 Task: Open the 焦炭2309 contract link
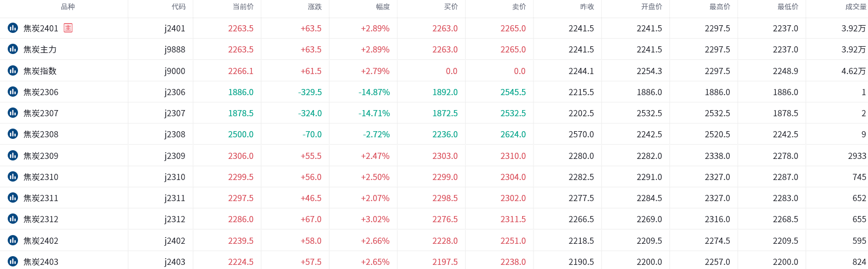pos(41,156)
